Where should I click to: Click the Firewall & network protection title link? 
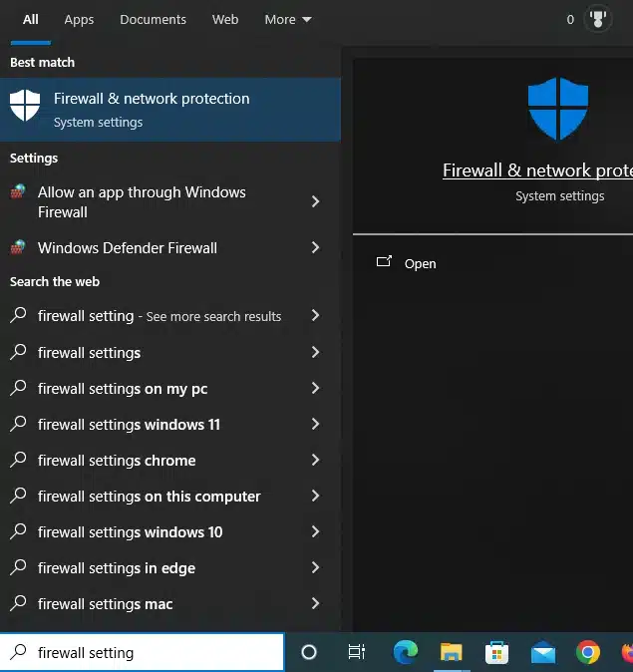click(537, 170)
